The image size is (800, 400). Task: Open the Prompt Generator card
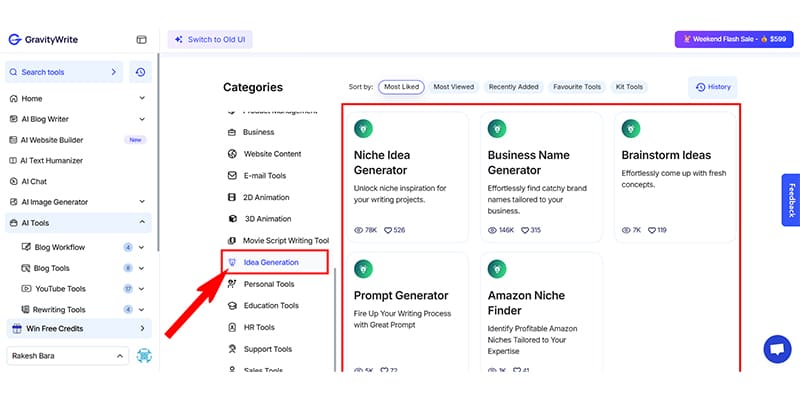(x=408, y=312)
